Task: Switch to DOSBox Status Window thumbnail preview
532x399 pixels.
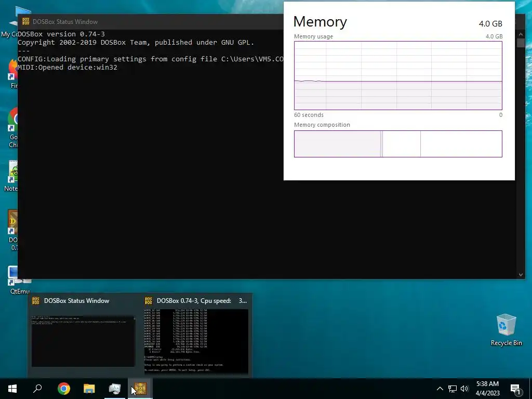Action: pyautogui.click(x=84, y=341)
